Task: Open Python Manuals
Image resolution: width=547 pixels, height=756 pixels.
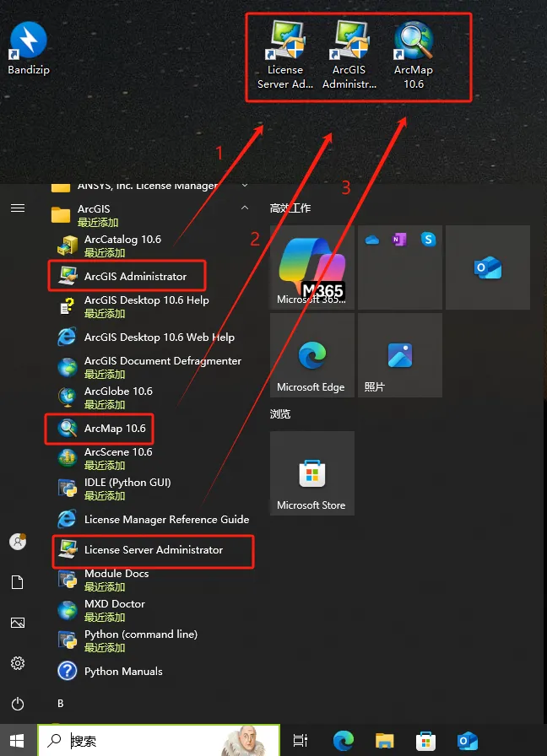Action: tap(150, 671)
